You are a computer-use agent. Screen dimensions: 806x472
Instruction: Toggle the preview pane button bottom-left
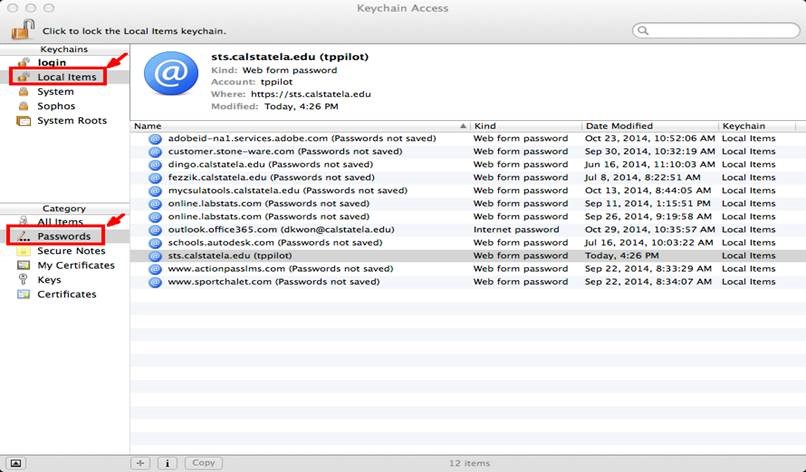(x=15, y=463)
